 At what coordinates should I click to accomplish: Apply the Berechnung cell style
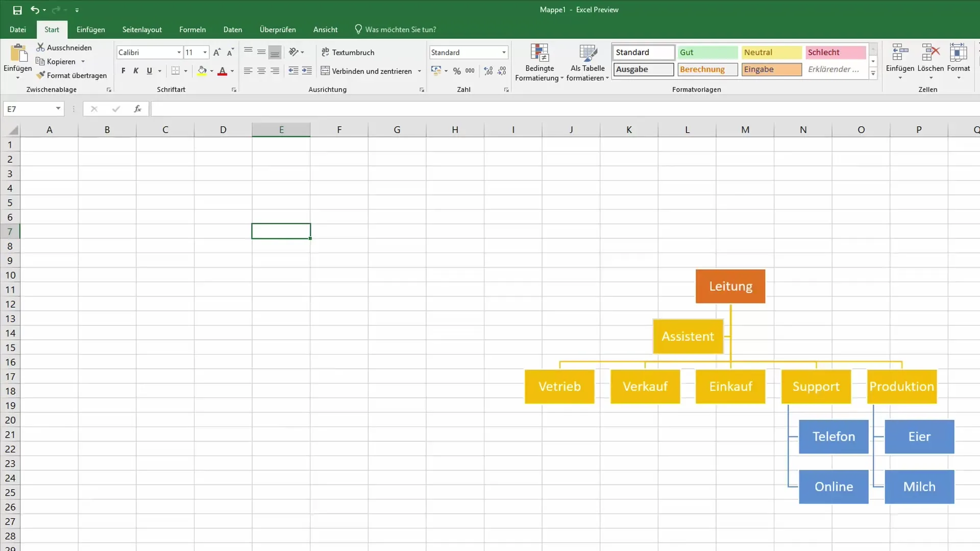click(707, 69)
